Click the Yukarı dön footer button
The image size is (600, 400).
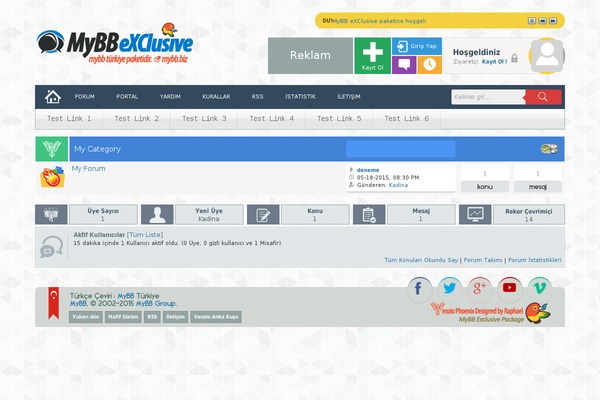[86, 317]
